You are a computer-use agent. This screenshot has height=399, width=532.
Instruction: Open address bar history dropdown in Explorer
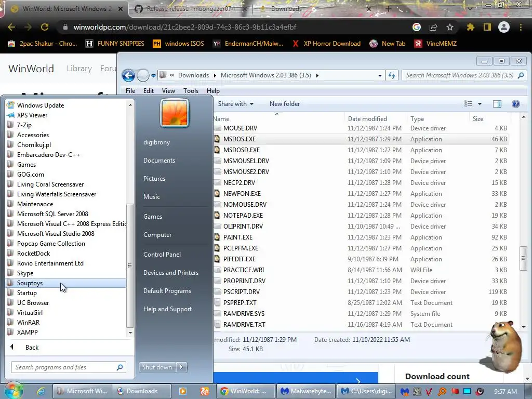point(380,75)
